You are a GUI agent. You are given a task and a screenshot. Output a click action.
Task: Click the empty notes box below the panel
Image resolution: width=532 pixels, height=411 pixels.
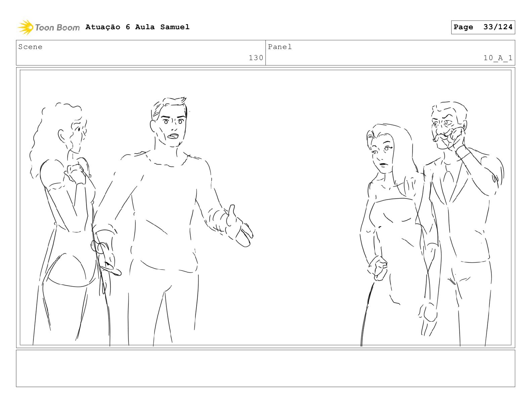266,368
